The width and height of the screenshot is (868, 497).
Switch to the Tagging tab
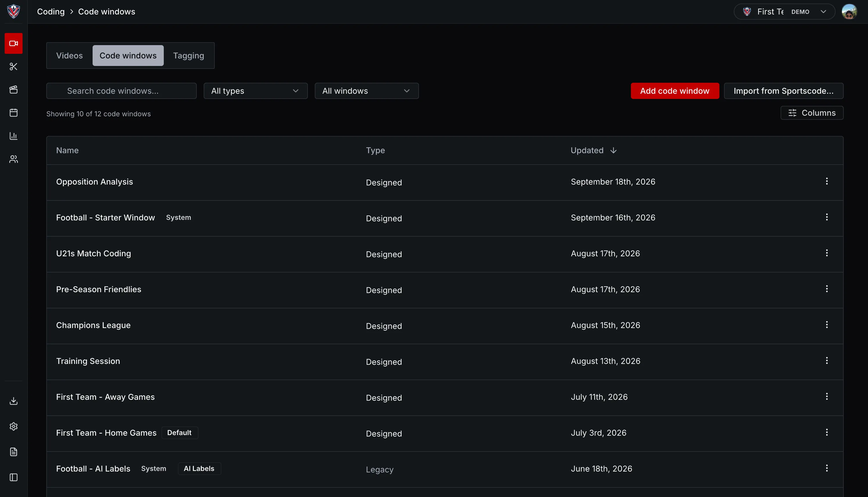(x=188, y=56)
